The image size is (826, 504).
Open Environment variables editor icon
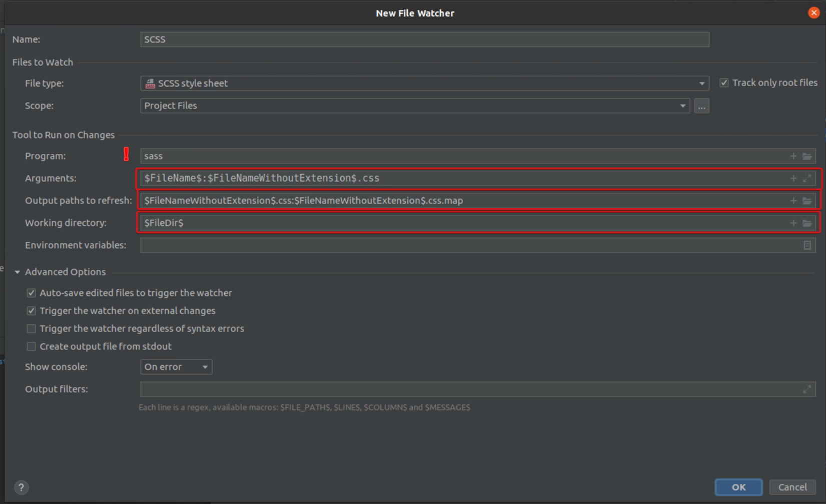(807, 245)
